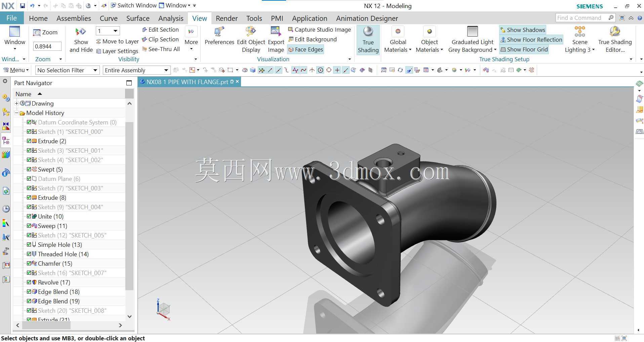644x342 pixels.
Task: Switch to Assemblies ribbon tab
Action: click(x=74, y=18)
